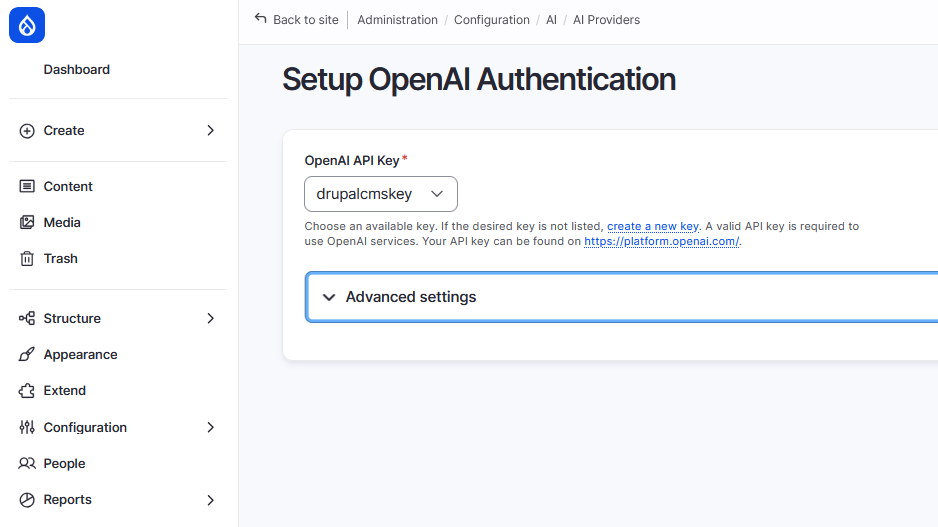Go to Appearance in the sidebar

(80, 355)
